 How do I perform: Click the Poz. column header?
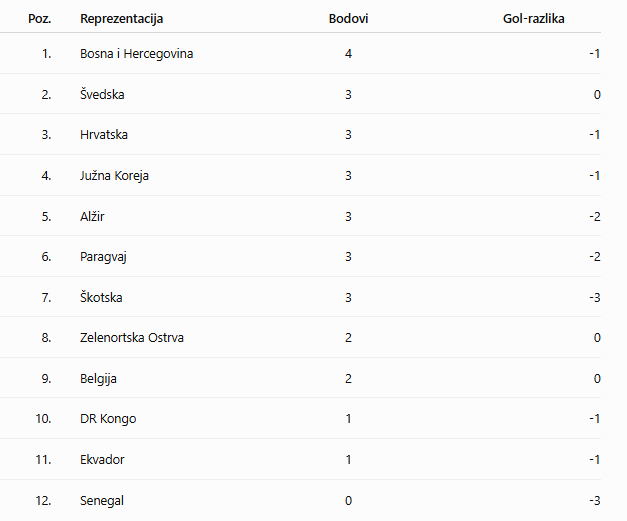click(x=40, y=19)
